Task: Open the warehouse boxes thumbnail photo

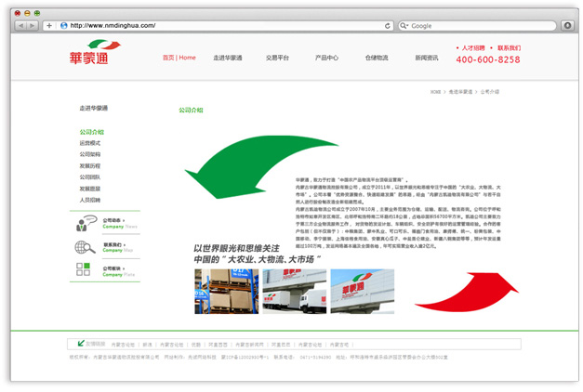Action: [226, 292]
